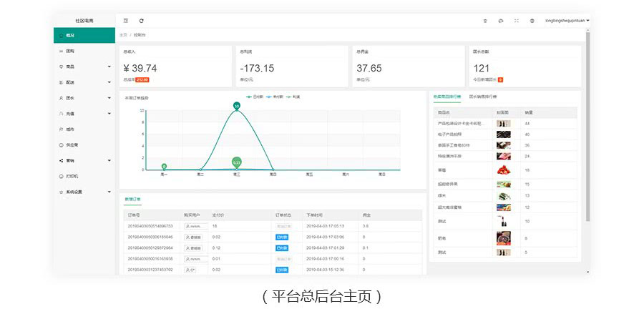Toggle the 利润 series in the chart legend
Viewport: 644px width, 314px height.
(x=293, y=97)
